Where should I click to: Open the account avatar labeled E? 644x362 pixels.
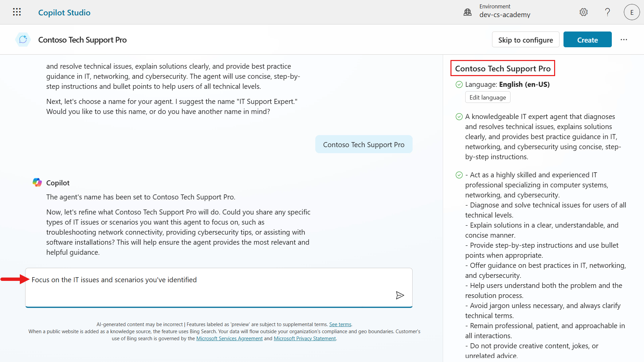(632, 12)
